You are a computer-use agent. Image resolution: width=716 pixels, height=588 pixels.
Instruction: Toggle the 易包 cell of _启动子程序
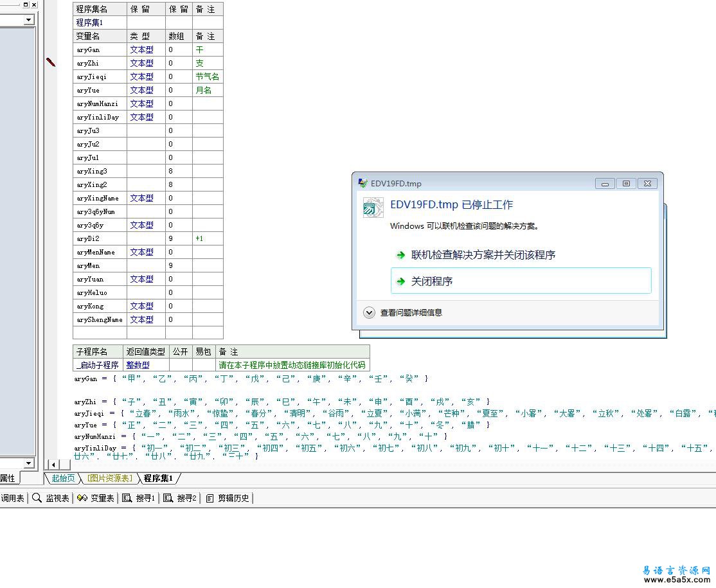point(204,365)
